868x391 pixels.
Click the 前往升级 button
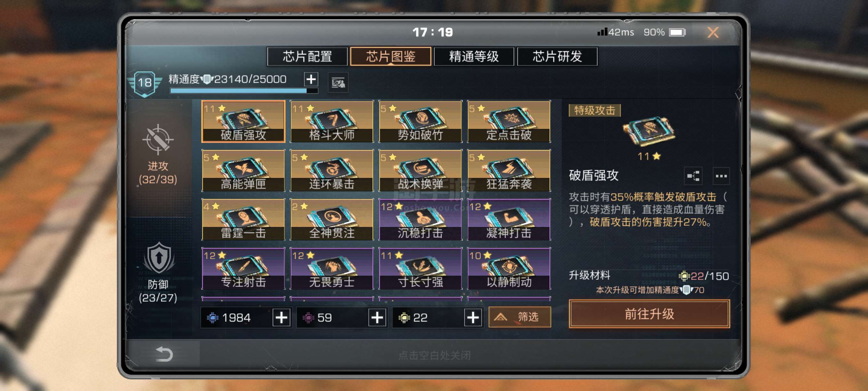tap(649, 314)
